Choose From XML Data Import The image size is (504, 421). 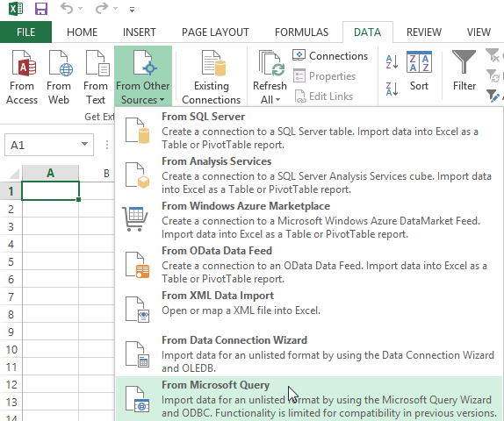click(309, 309)
